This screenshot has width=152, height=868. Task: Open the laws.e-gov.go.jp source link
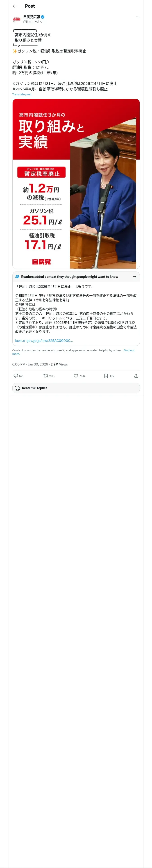pyautogui.click(x=44, y=341)
